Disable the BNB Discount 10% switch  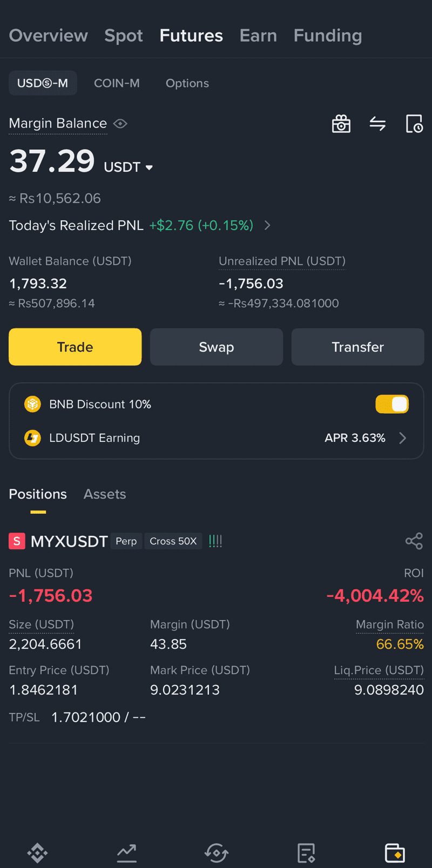392,404
